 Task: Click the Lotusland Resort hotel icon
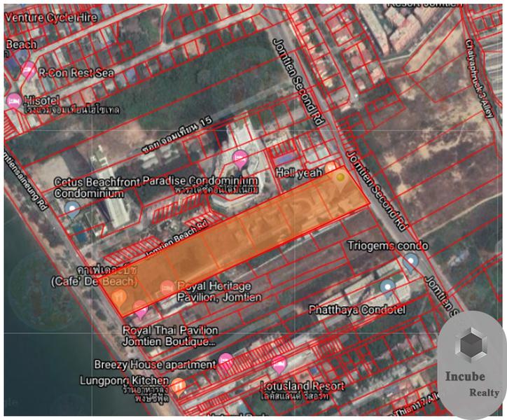coord(279,364)
